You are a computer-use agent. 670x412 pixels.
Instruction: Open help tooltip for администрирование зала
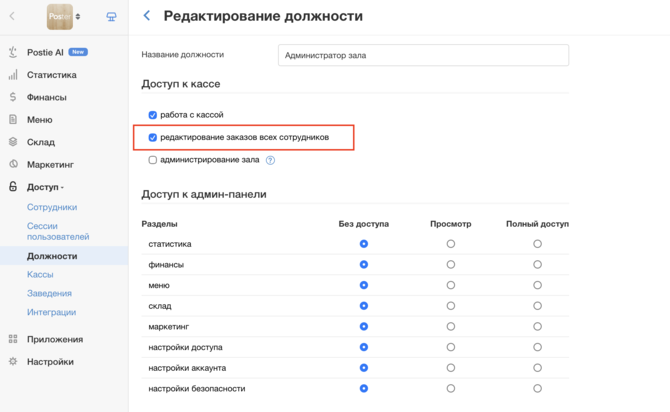[270, 160]
